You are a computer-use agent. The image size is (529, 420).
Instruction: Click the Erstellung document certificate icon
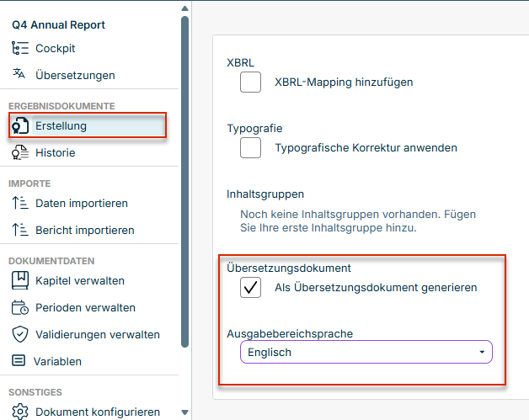click(20, 125)
